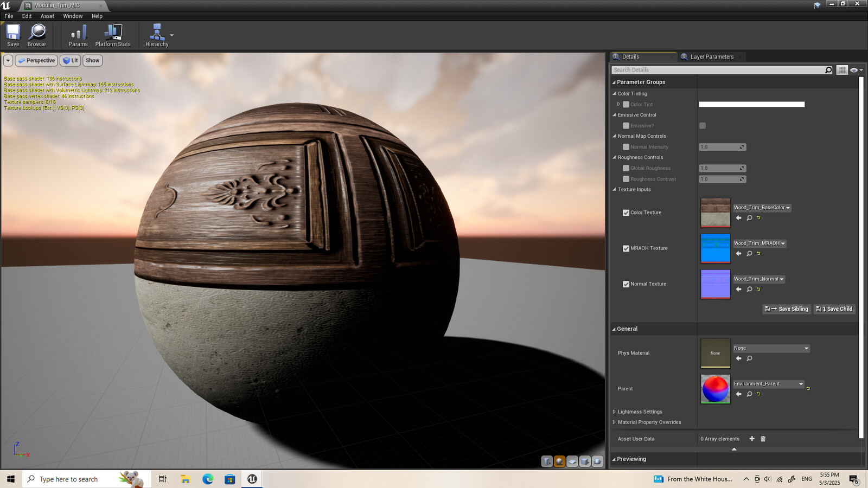Collapse the Texture Inputs group

pos(615,190)
